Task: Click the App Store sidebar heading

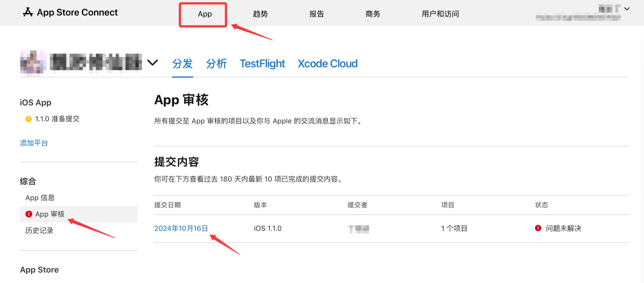Action: (x=39, y=270)
